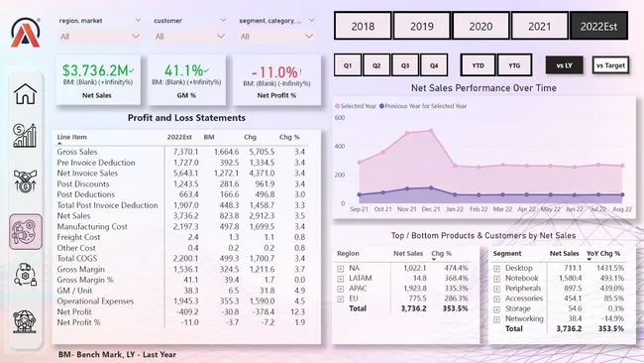Select the 2018 year tab
Viewport: 644px width, 363px height.
tap(363, 26)
